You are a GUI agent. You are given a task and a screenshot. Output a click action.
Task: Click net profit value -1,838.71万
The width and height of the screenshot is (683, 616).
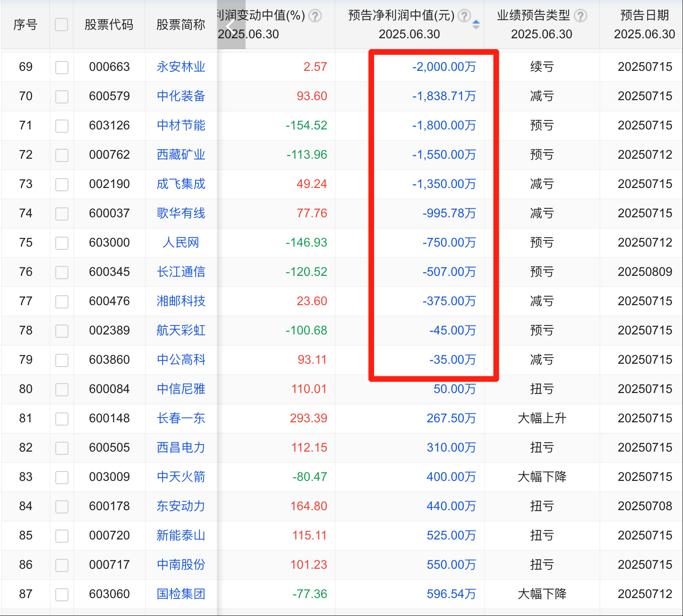[x=444, y=96]
